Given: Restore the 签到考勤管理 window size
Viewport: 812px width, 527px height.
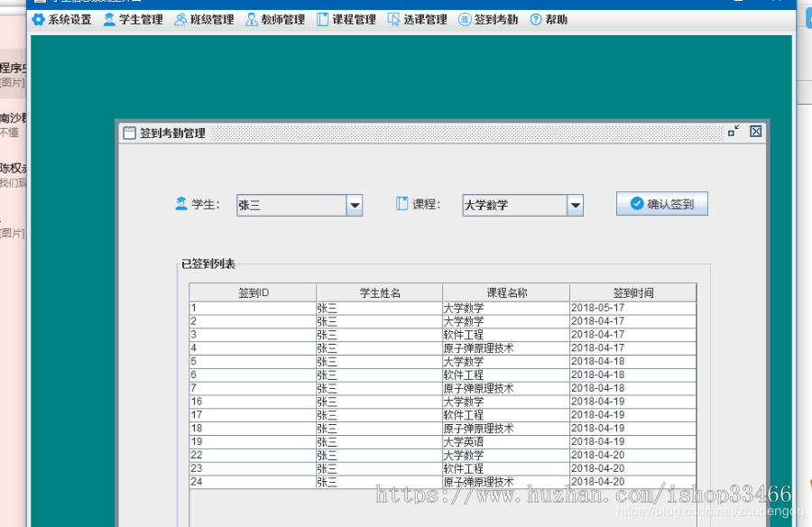Looking at the screenshot, I should pyautogui.click(x=734, y=131).
